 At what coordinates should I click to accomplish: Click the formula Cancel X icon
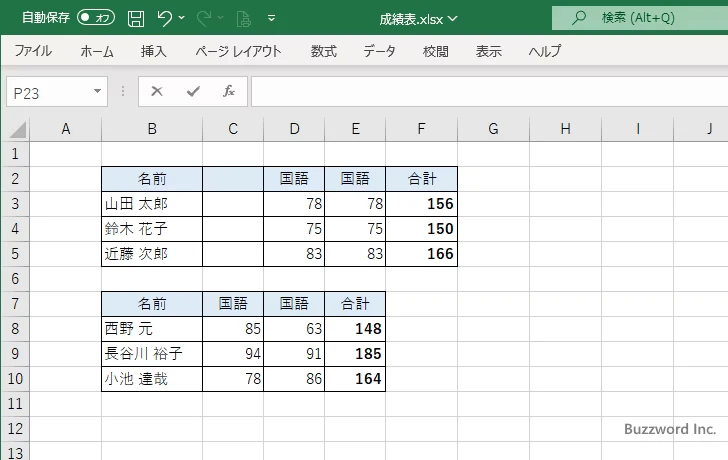click(x=157, y=91)
